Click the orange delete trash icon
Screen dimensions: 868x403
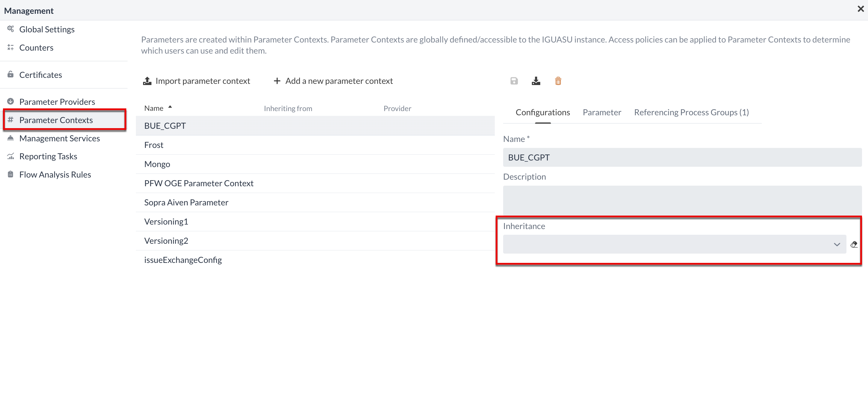[558, 81]
